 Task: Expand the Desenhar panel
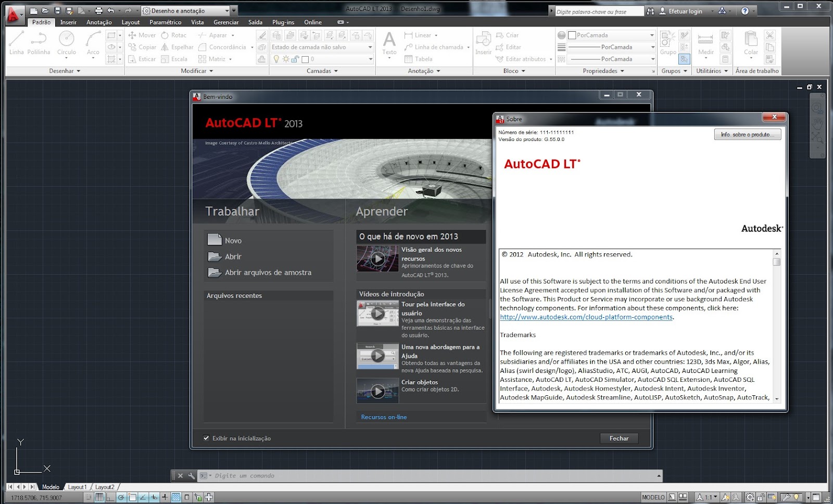point(65,71)
